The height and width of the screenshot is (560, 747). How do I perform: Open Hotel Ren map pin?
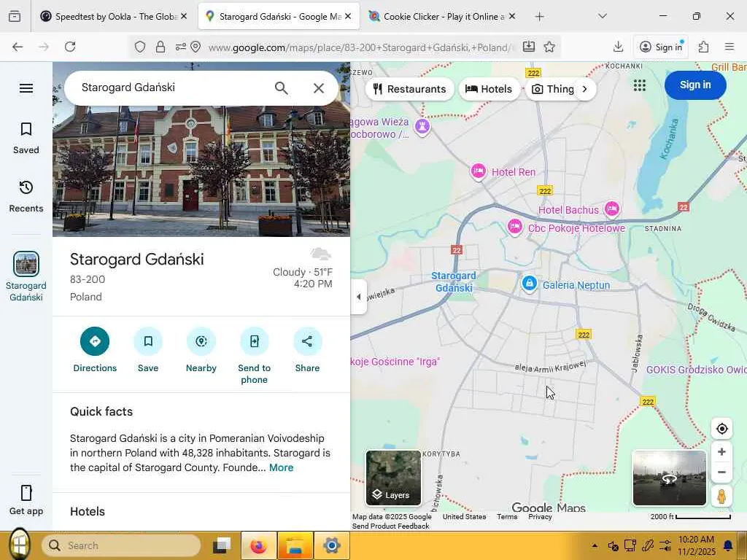coord(479,171)
